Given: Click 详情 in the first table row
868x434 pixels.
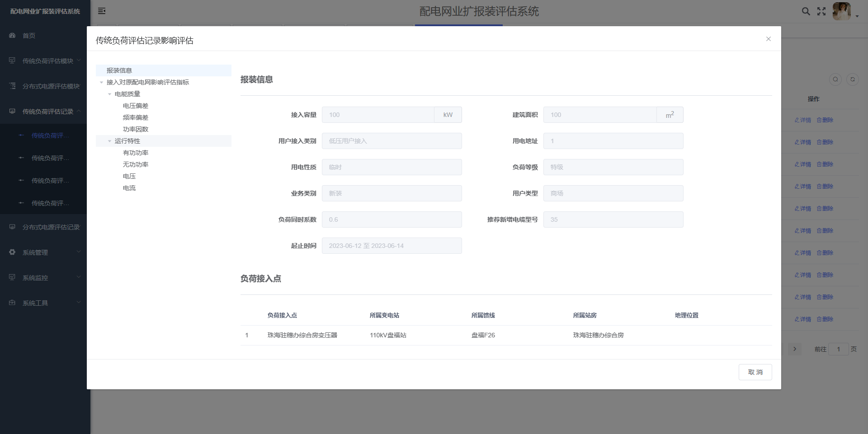Looking at the screenshot, I should 803,120.
